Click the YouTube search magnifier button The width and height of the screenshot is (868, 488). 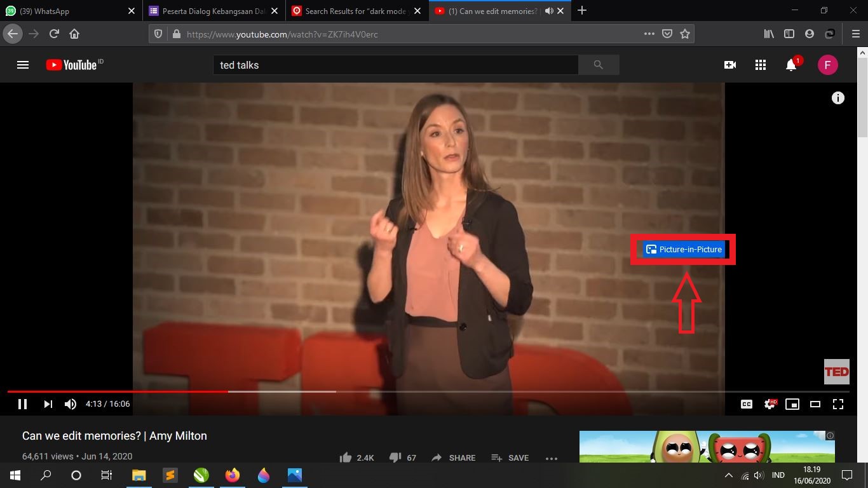coord(598,65)
